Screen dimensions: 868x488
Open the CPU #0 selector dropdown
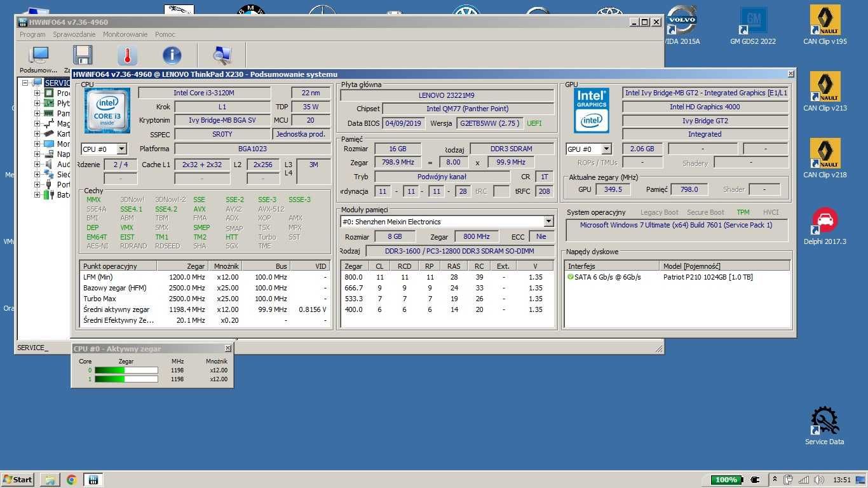click(x=121, y=149)
